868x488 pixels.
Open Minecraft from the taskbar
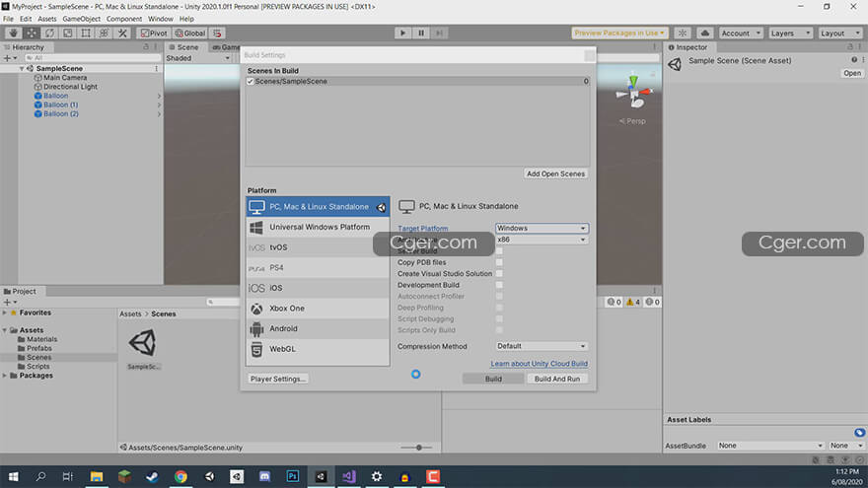pos(124,476)
